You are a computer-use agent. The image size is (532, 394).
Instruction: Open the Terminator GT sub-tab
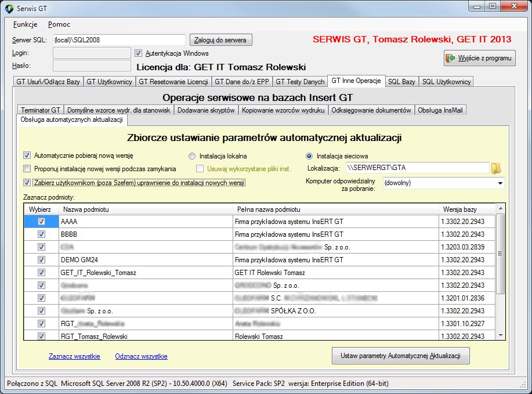point(41,110)
